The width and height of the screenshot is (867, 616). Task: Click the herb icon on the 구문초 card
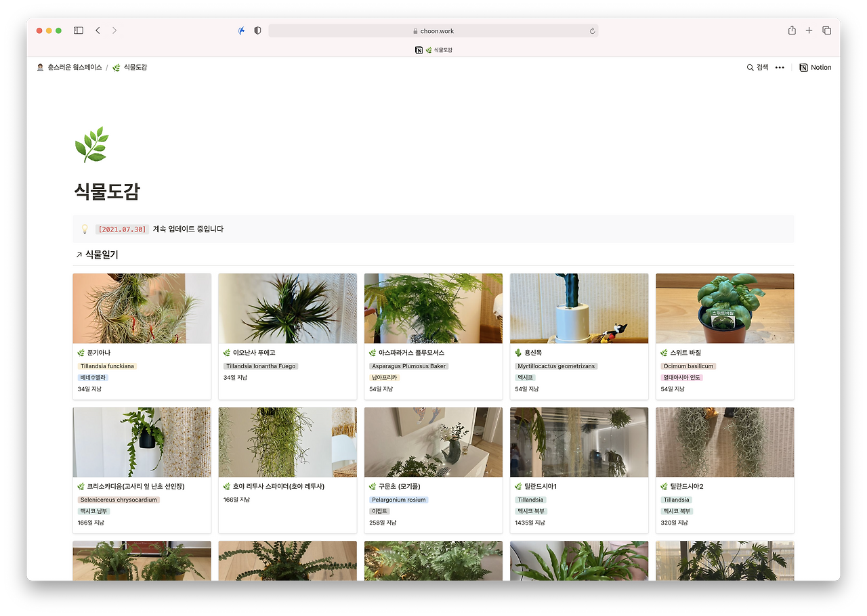pos(373,487)
